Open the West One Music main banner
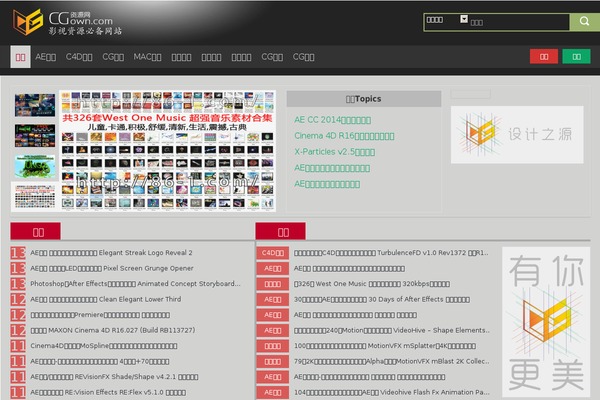Screen dimensions: 600x400 pyautogui.click(x=168, y=151)
